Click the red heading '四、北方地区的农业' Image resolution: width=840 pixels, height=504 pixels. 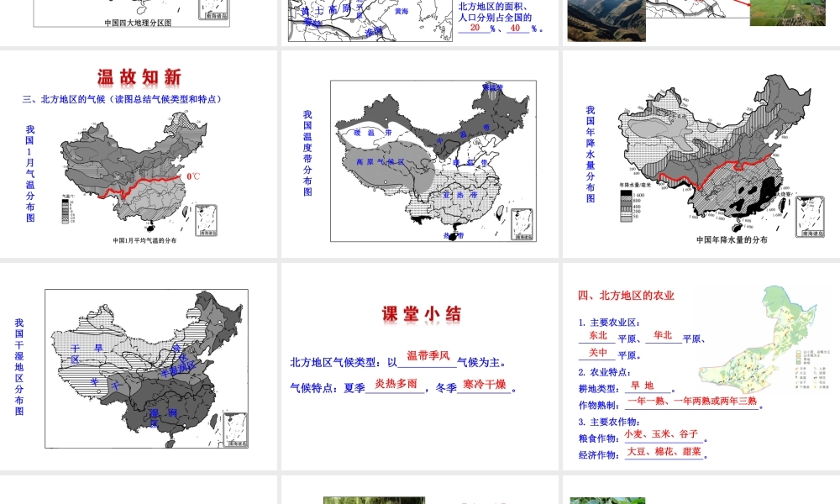[x=626, y=296]
